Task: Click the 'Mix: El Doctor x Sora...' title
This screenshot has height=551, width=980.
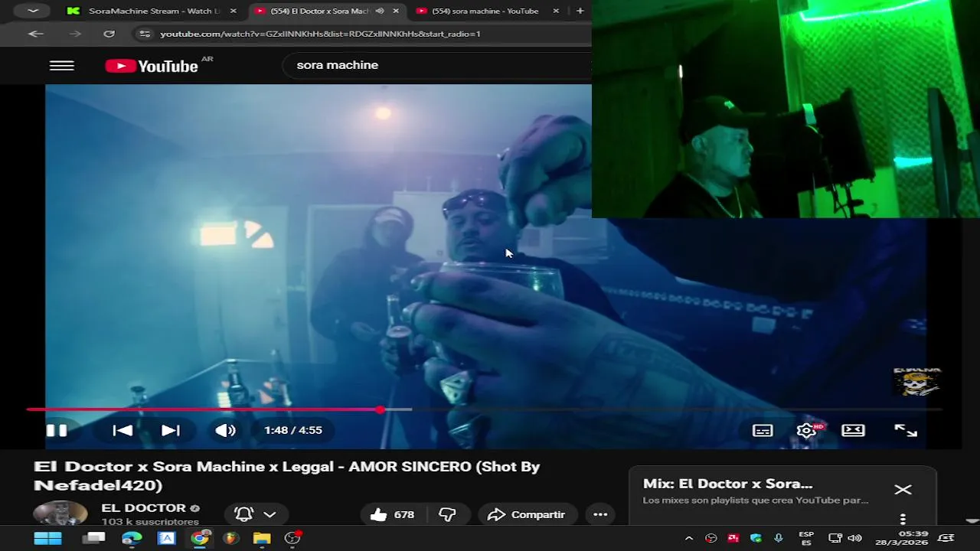Action: (x=728, y=484)
